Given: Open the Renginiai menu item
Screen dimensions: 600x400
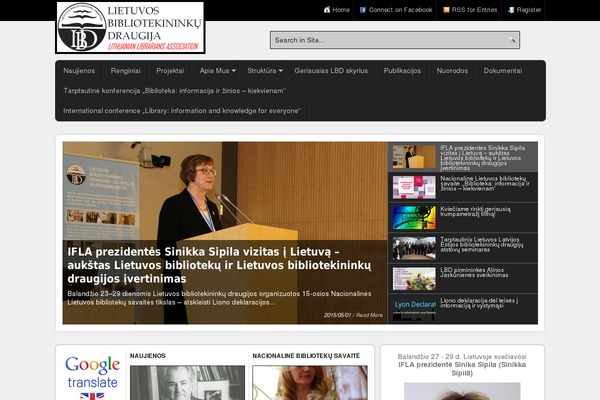Looking at the screenshot, I should click(x=126, y=71).
